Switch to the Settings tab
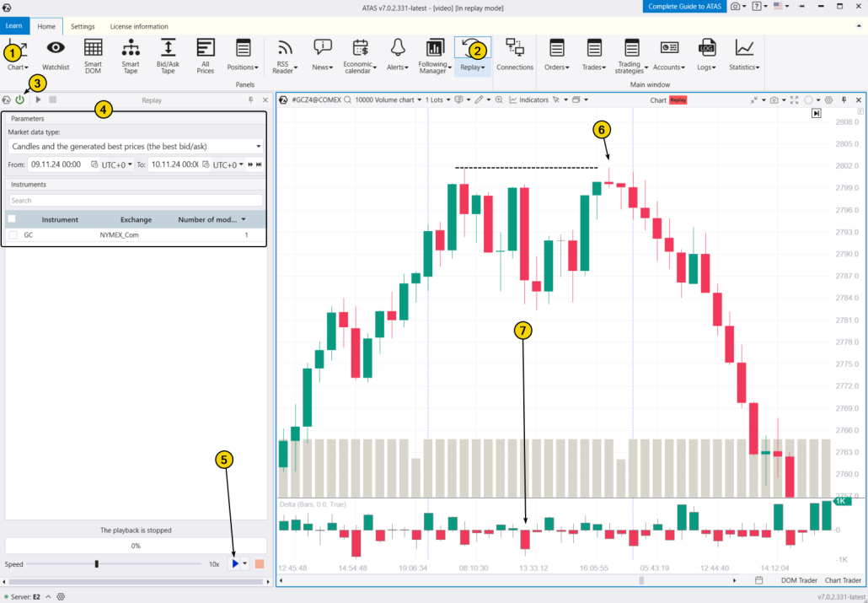 pyautogui.click(x=83, y=26)
